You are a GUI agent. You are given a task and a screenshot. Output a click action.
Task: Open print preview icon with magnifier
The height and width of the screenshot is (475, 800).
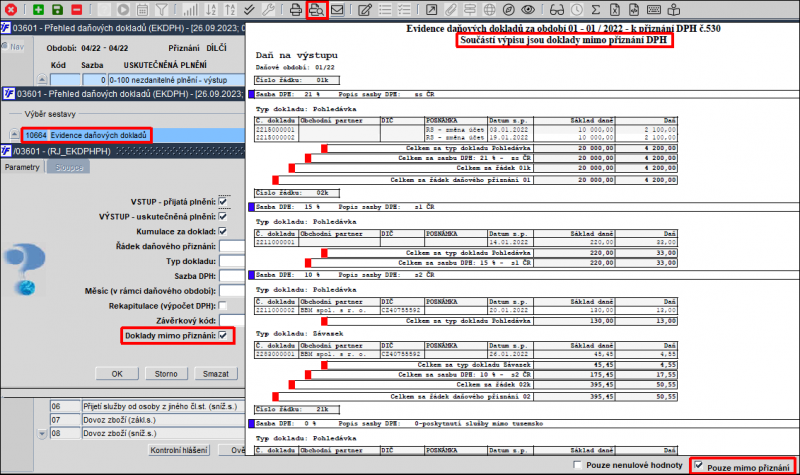coord(316,9)
